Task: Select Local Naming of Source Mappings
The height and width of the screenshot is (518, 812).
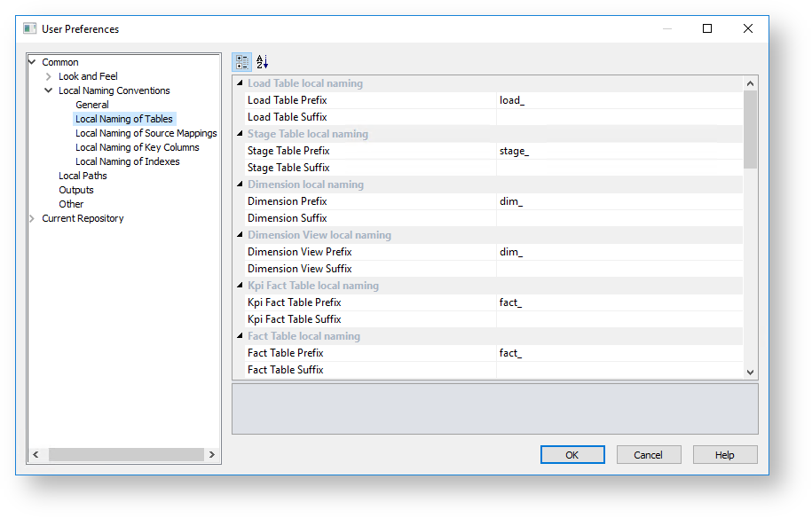Action: point(146,133)
